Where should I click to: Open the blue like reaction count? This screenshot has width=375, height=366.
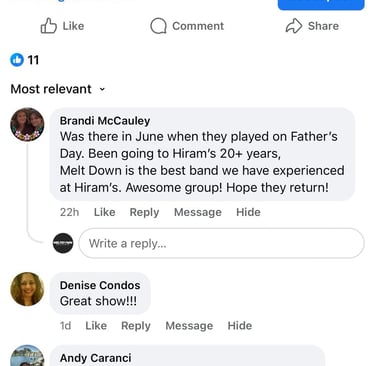(25, 60)
